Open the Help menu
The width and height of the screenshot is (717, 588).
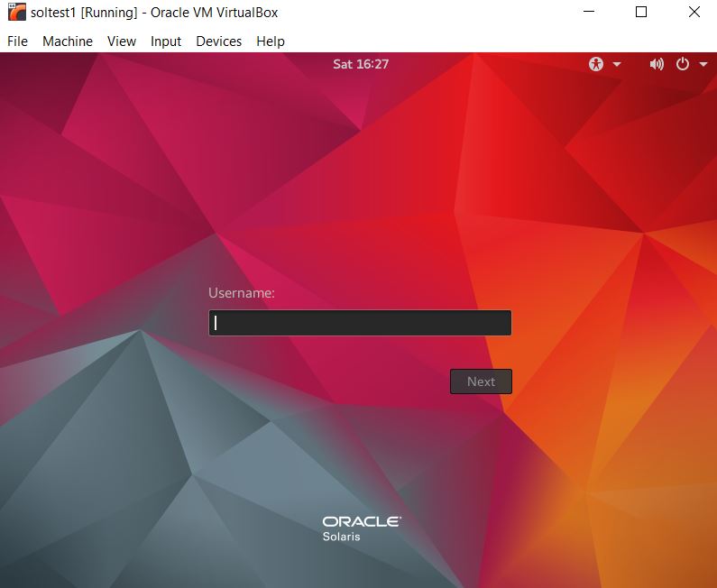pos(271,41)
